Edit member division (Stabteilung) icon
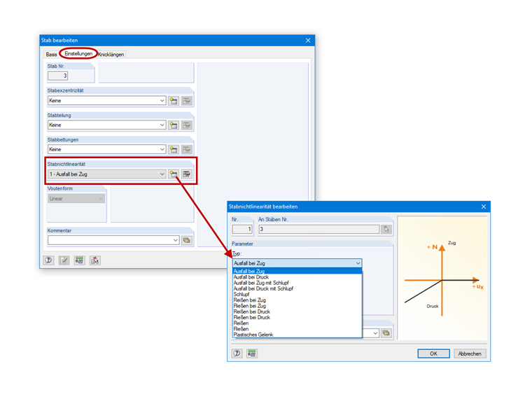This screenshot has width=532, height=399. [x=187, y=125]
